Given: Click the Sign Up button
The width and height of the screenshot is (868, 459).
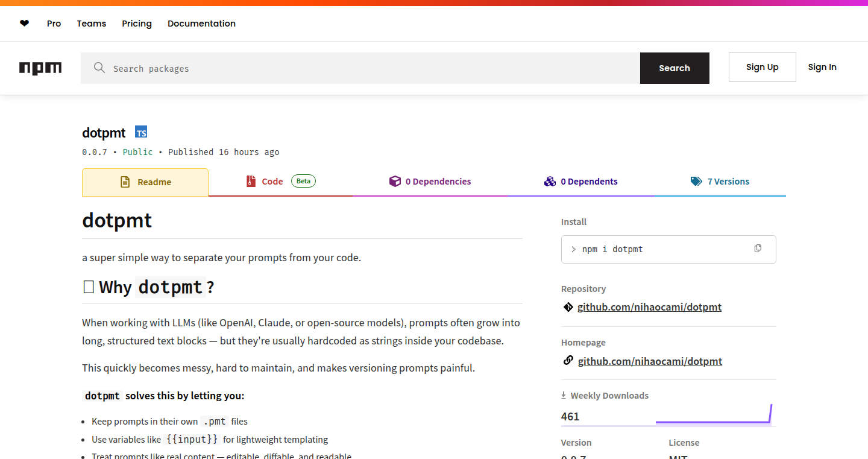Looking at the screenshot, I should [x=763, y=67].
